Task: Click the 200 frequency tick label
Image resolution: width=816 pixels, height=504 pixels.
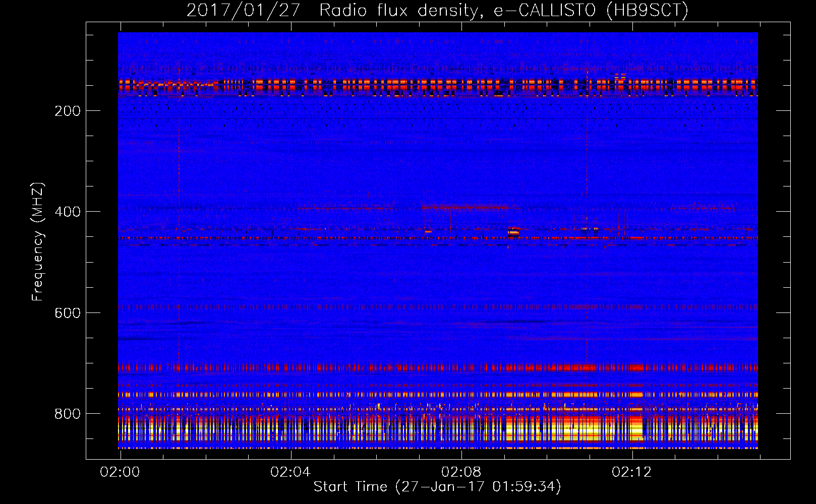Action: tap(68, 111)
